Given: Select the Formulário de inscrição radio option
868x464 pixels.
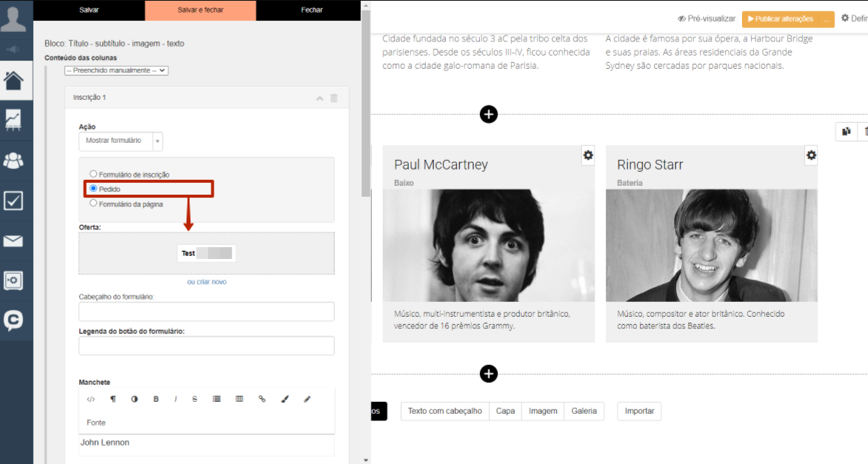Looking at the screenshot, I should pos(93,174).
